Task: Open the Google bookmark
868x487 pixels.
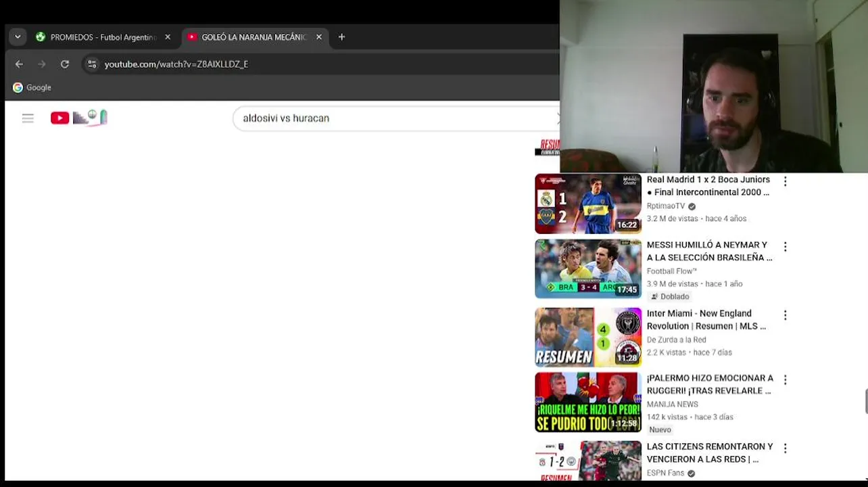Action: coord(32,87)
